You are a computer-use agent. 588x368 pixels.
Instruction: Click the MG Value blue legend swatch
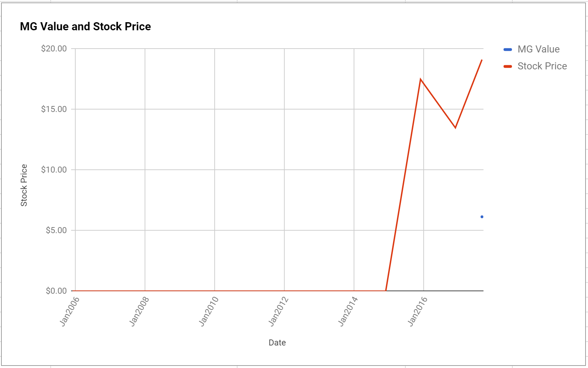pos(508,50)
